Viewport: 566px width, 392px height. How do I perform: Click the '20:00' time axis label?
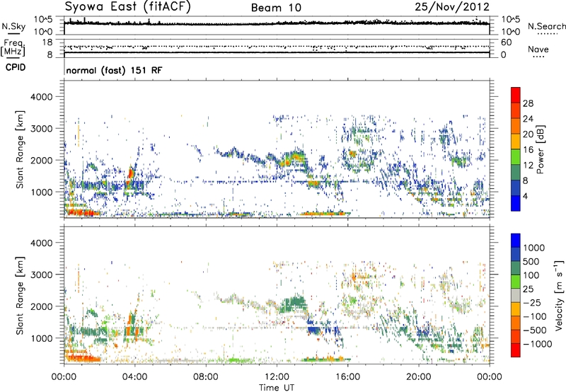tap(418, 377)
